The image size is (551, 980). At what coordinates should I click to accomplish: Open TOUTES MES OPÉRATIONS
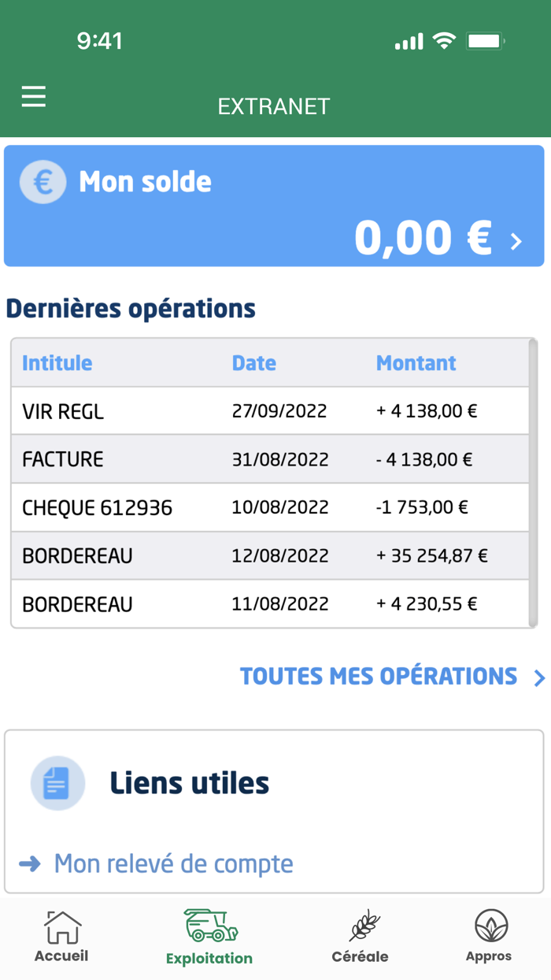pyautogui.click(x=377, y=677)
